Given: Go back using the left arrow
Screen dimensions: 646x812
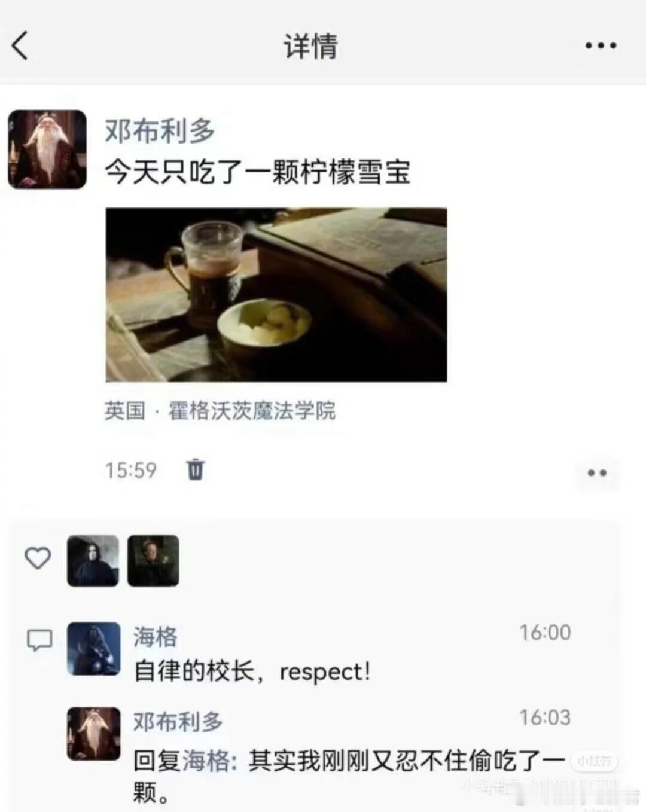Looking at the screenshot, I should 20,45.
